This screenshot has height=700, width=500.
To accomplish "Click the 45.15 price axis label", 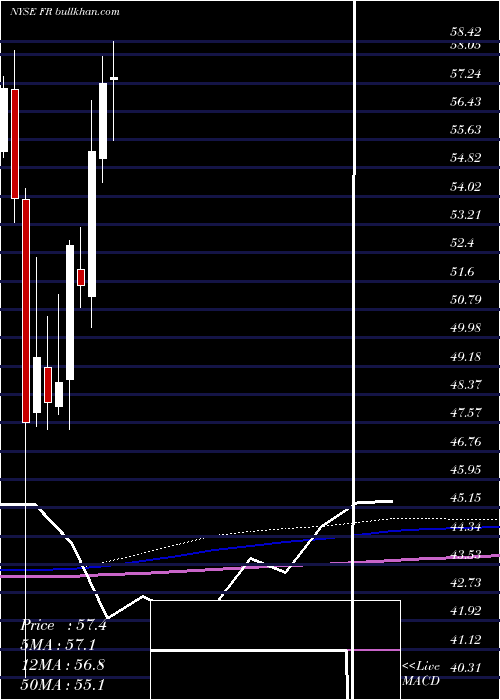I will [465, 497].
